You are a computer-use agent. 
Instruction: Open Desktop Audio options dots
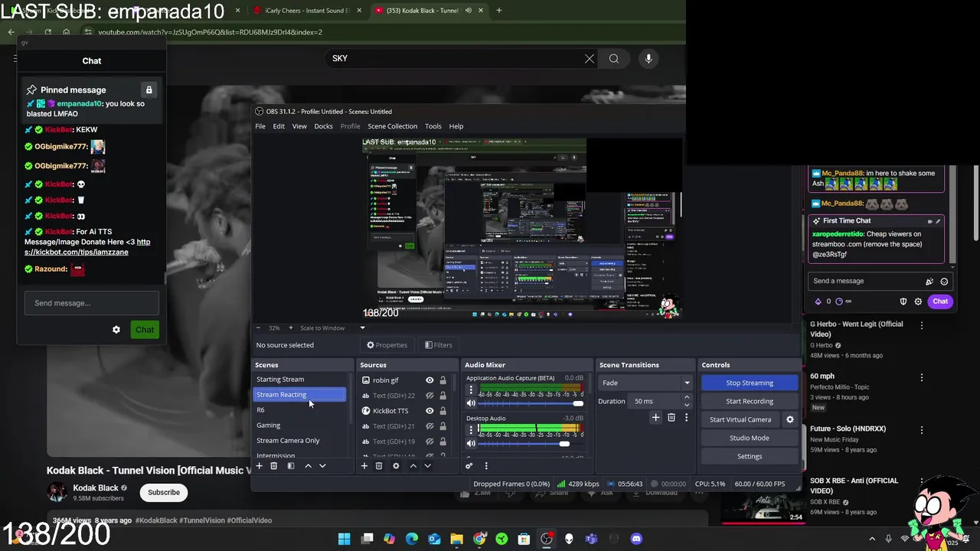[x=471, y=431]
